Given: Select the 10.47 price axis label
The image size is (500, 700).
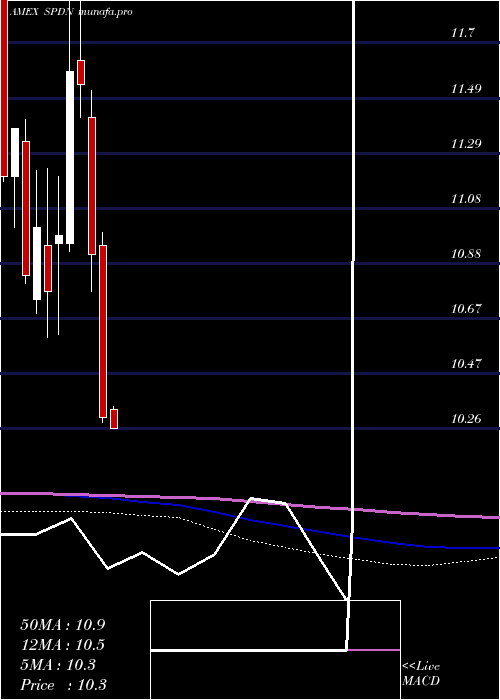Looking at the screenshot, I should (x=466, y=363).
